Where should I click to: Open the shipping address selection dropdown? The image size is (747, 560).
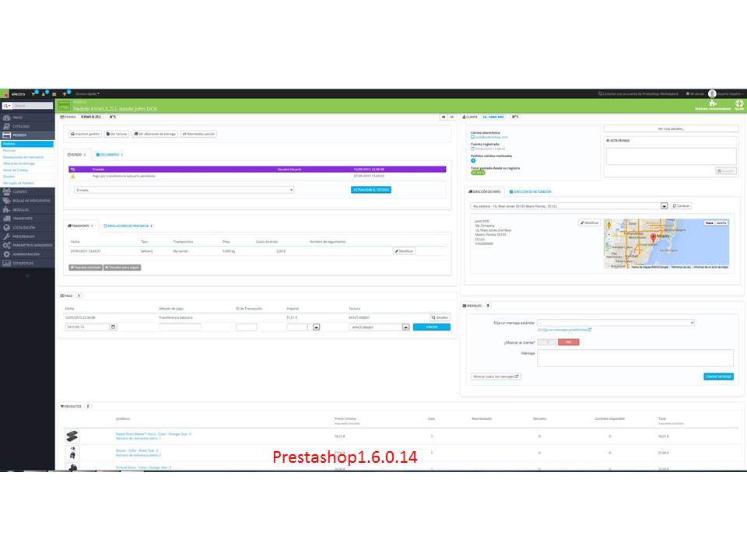click(x=569, y=206)
